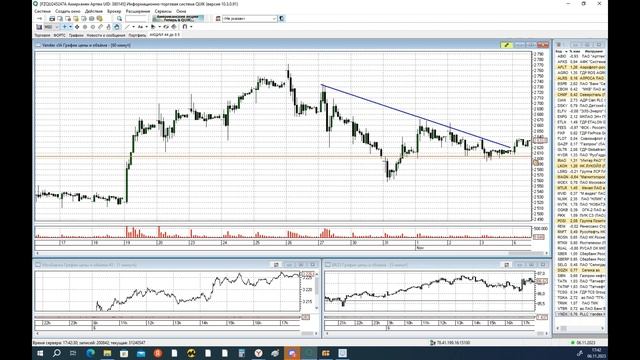Viewport: 640px width, 360px height.
Task: Expand the crosshair tool dropdown arrow
Action: click(x=71, y=27)
